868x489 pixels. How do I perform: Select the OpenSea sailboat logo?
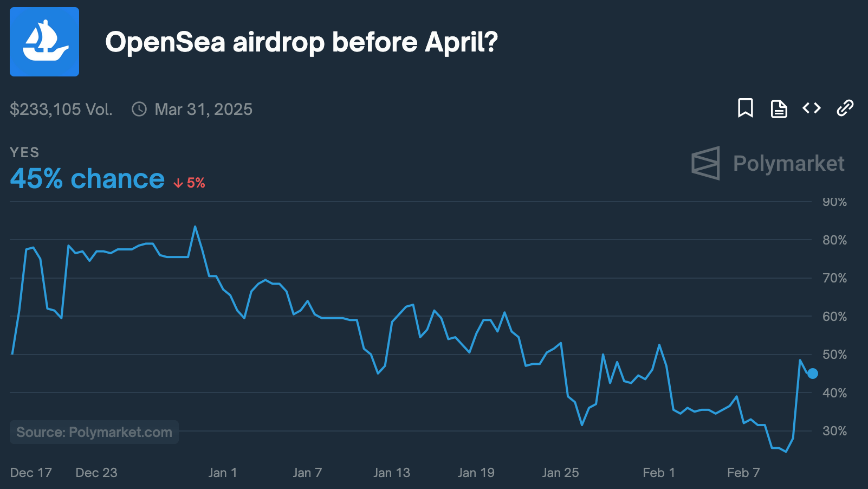pyautogui.click(x=44, y=41)
